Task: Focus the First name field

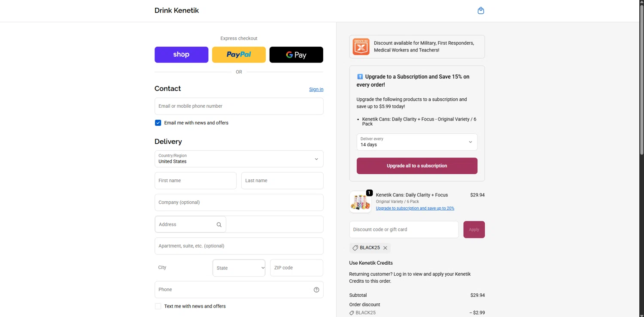Action: [195, 181]
